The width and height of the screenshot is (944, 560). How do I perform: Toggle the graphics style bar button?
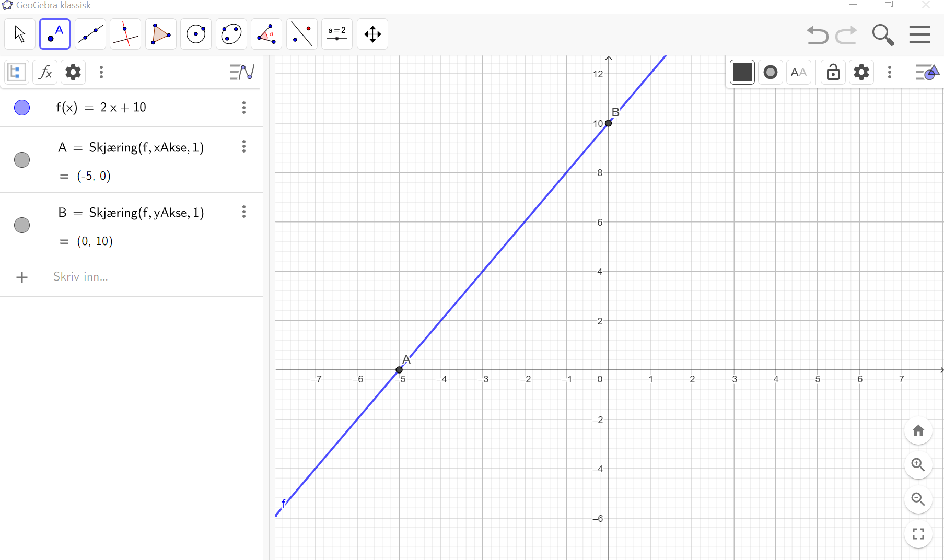(927, 72)
